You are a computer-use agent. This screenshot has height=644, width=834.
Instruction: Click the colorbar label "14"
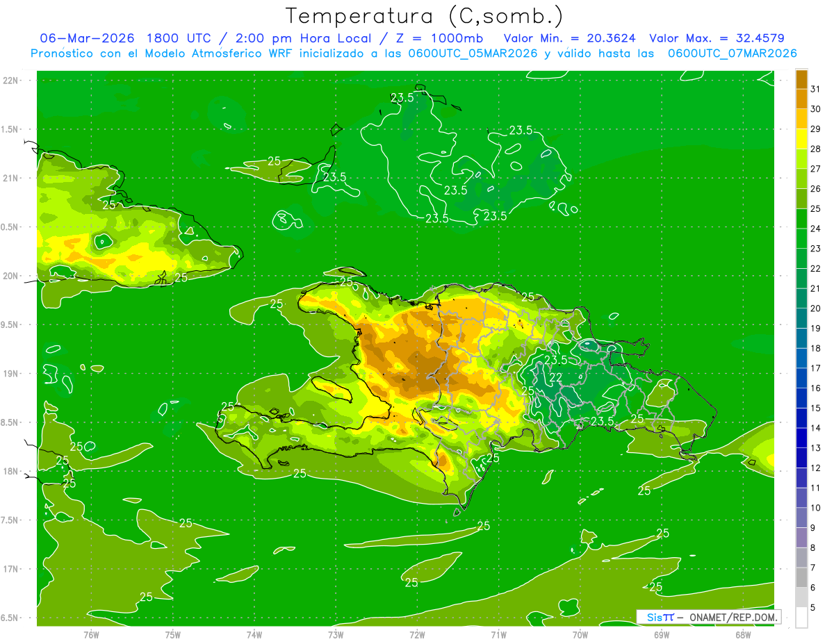pos(816,428)
